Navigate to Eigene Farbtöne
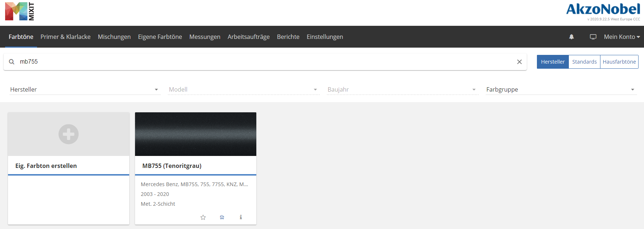Image resolution: width=644 pixels, height=229 pixels. point(160,37)
